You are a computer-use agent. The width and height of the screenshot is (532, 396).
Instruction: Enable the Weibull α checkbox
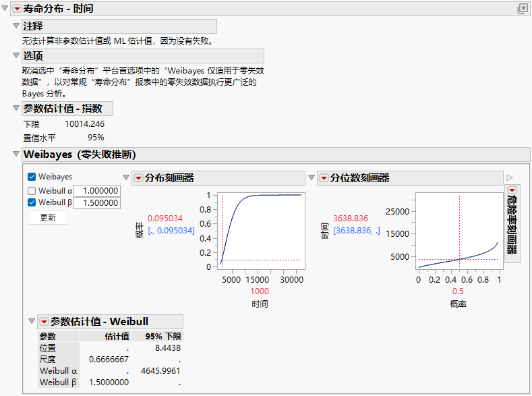click(x=32, y=191)
